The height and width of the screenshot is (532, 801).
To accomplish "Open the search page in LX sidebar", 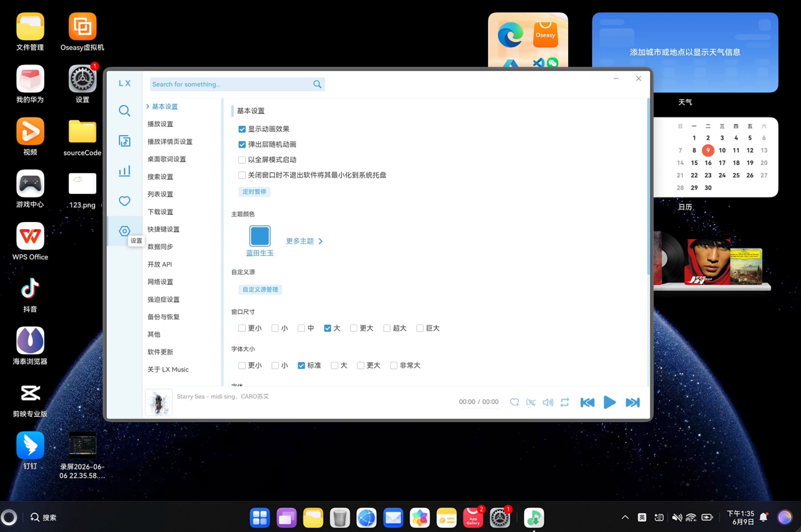I will tap(124, 110).
